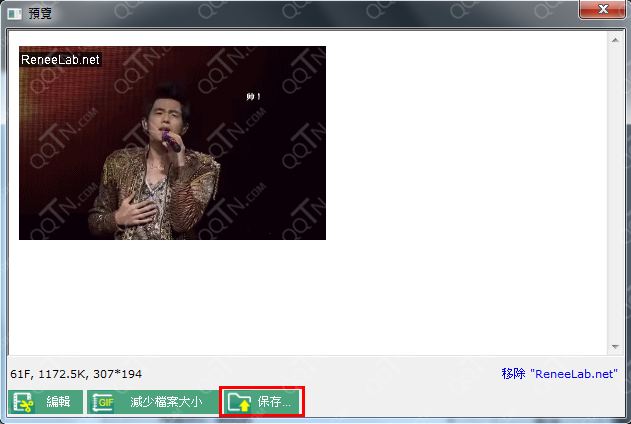The width and height of the screenshot is (631, 424).
Task: Click the preview window title bar icon
Action: point(14,11)
